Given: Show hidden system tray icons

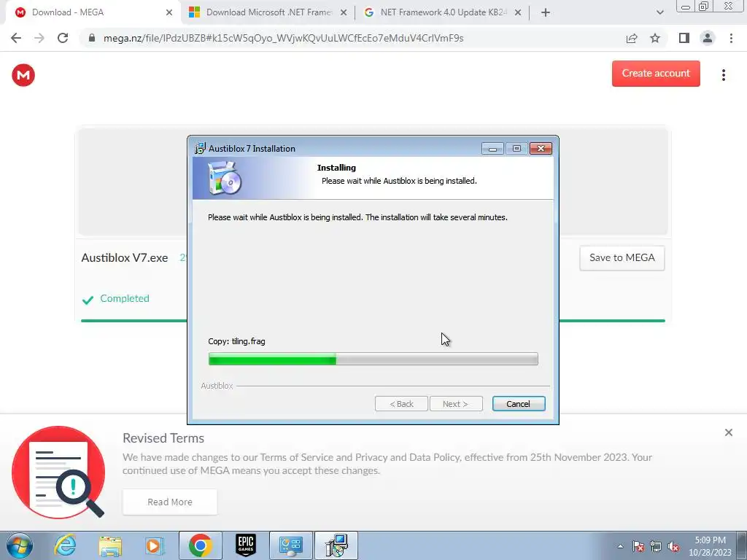Looking at the screenshot, I should (x=620, y=546).
